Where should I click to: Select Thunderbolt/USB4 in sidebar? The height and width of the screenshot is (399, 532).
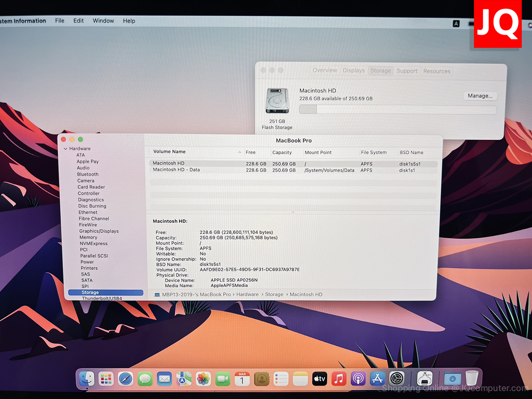coord(102,299)
